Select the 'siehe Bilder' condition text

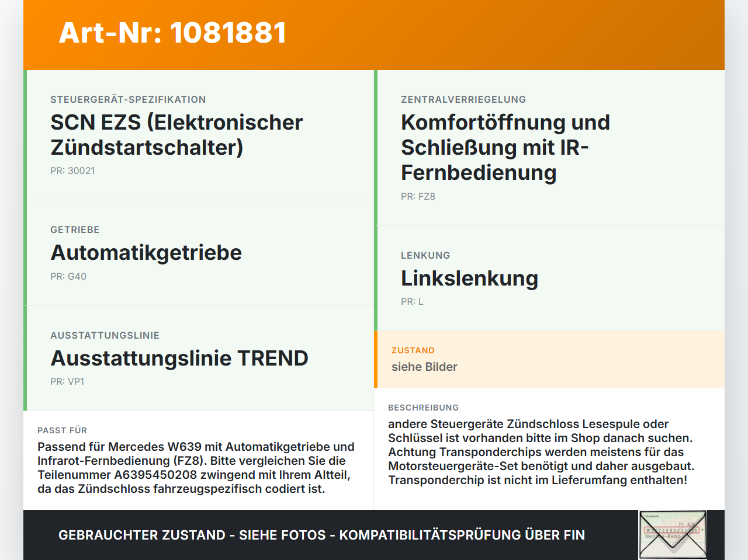click(x=424, y=367)
